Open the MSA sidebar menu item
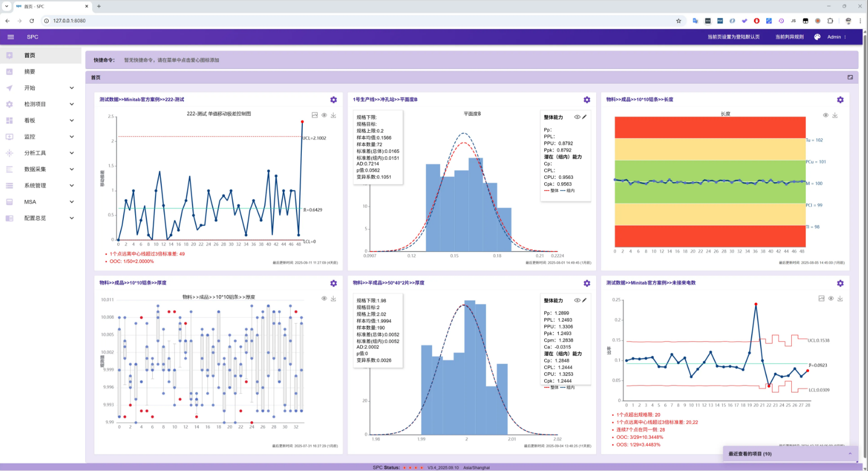The width and height of the screenshot is (868, 471). click(x=30, y=201)
